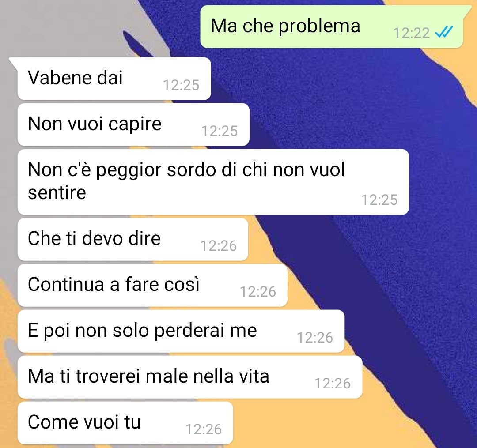Tap the 12:25 timestamp beside "Vabene dai"
The height and width of the screenshot is (448, 477).
pos(182,85)
